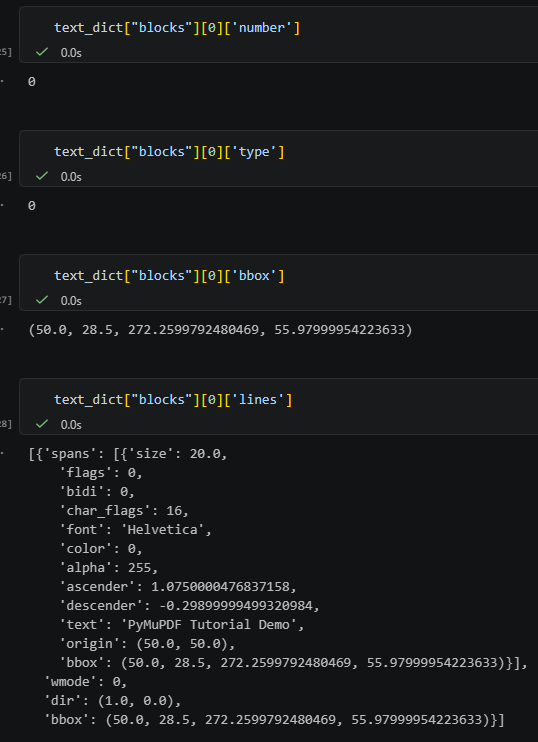Screen dimensions: 538x742
Task: Click execution count 28] beside the 'lines' cell
Action: point(6,424)
